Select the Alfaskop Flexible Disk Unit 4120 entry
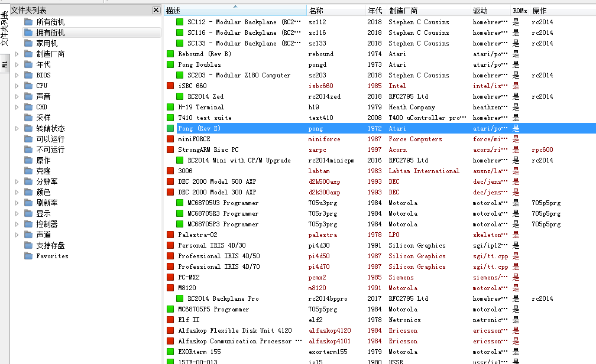This screenshot has width=596, height=364. pos(235,330)
